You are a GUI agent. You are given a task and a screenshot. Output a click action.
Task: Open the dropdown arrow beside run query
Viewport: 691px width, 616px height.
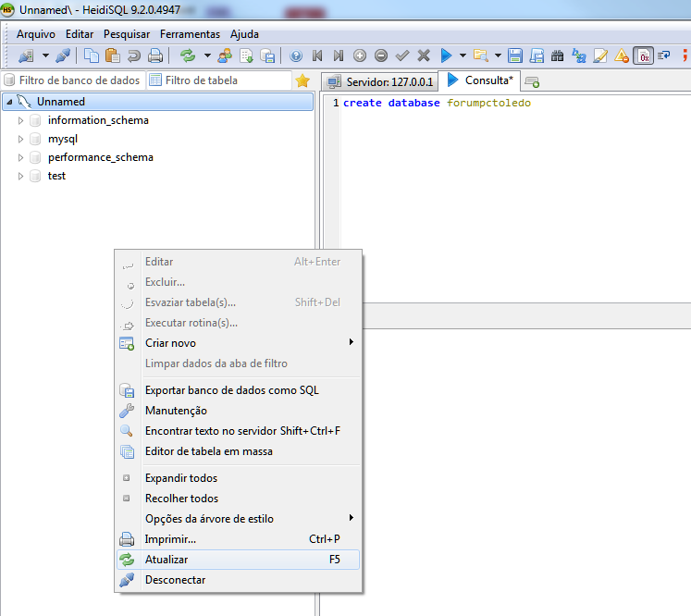[462, 55]
